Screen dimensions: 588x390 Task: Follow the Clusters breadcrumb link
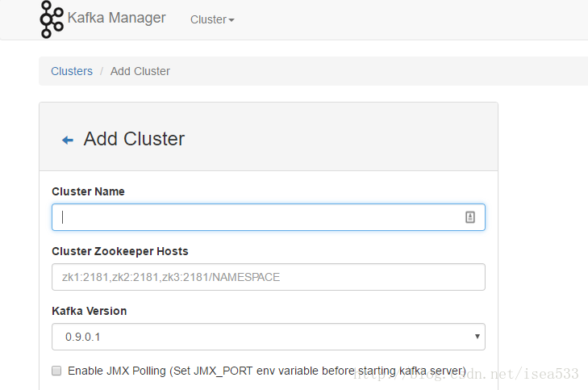point(72,71)
